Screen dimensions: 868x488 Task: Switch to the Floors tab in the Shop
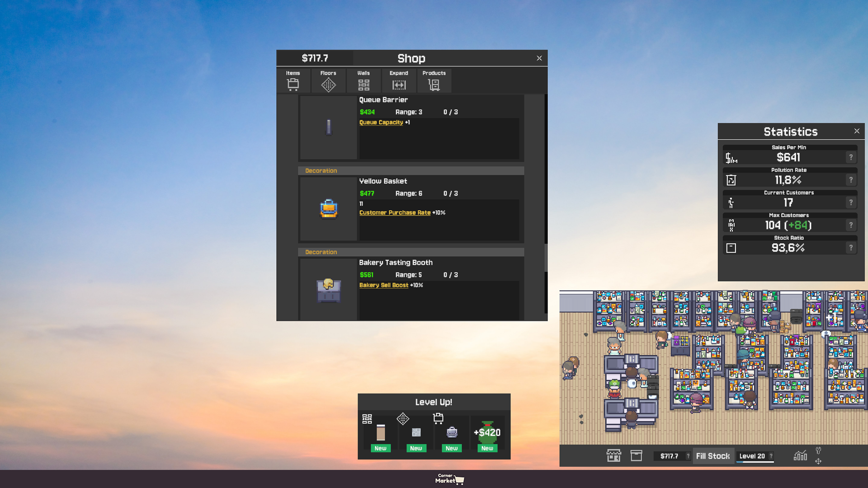(328, 80)
